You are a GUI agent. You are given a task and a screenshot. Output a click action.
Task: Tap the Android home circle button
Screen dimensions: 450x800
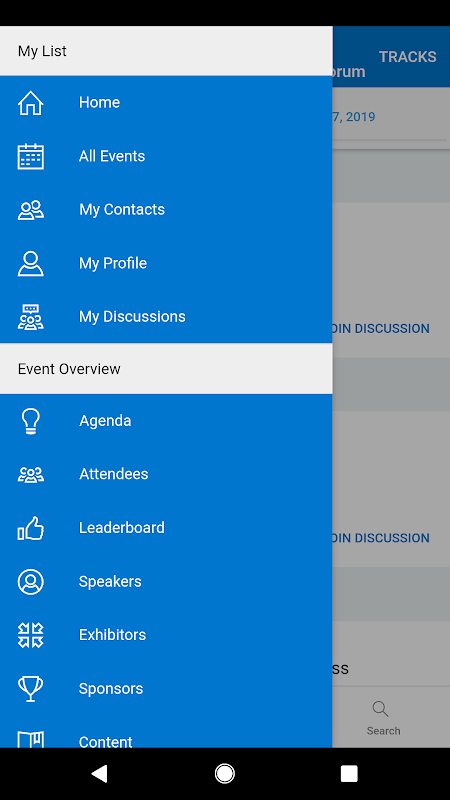[x=224, y=774]
